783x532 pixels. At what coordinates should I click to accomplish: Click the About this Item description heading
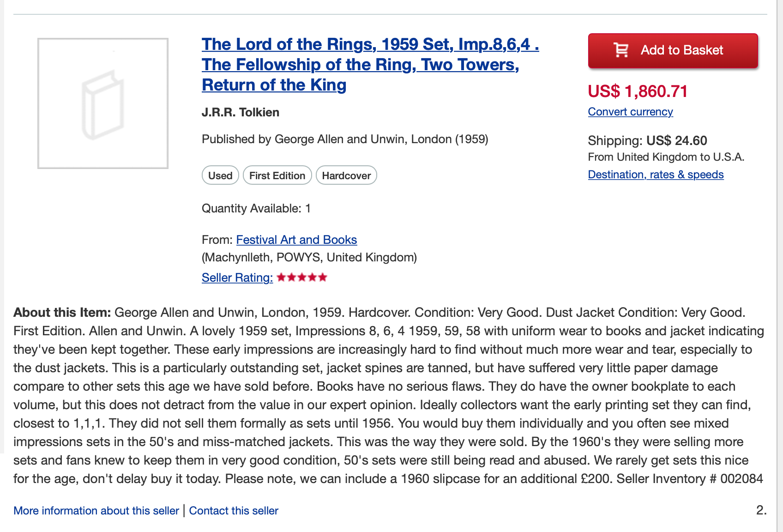62,313
